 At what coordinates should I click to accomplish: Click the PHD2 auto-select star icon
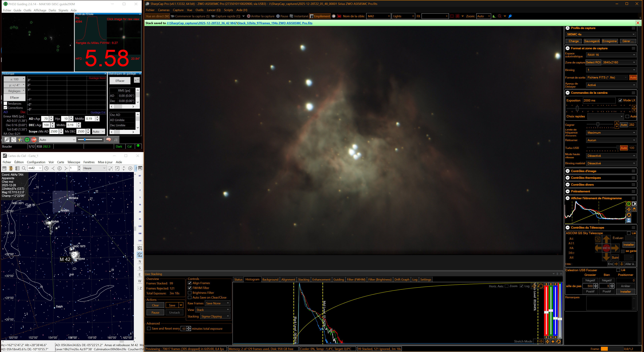click(20, 140)
